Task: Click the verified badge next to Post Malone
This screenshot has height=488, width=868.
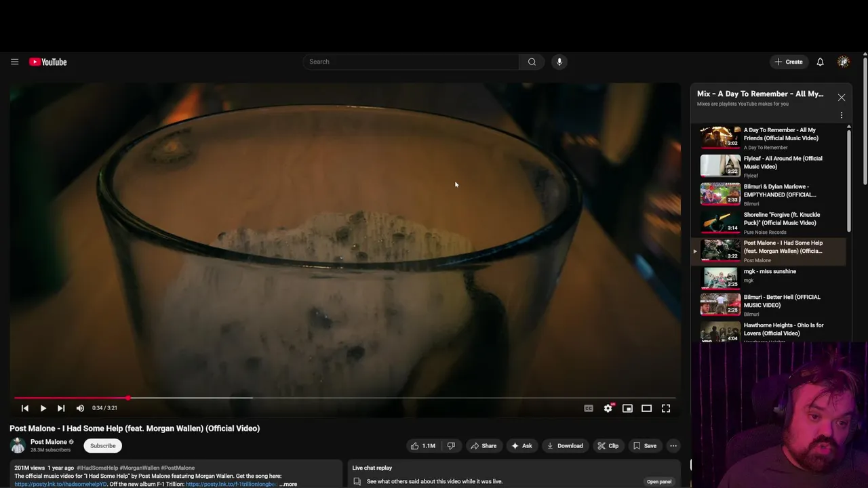Action: (71, 442)
